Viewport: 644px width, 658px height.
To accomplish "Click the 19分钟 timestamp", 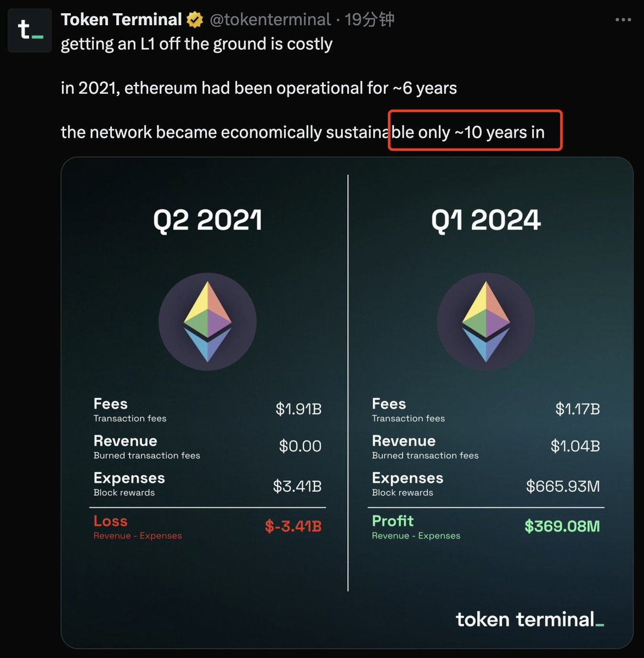I will 369,20.
